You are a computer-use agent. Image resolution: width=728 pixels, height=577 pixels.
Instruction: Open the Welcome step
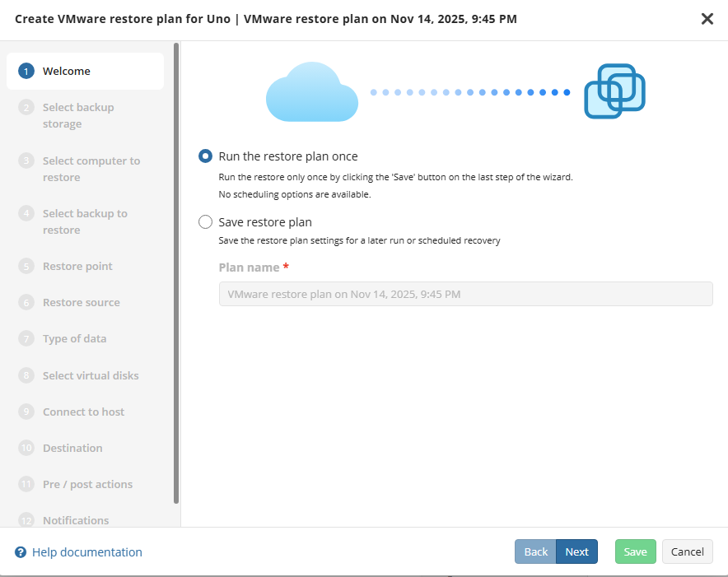tap(67, 72)
